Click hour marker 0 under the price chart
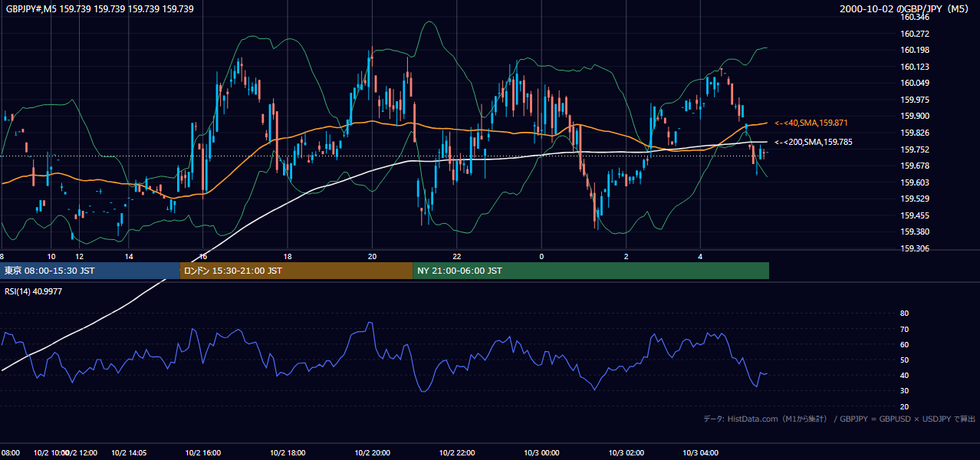980x460 pixels. tap(541, 256)
